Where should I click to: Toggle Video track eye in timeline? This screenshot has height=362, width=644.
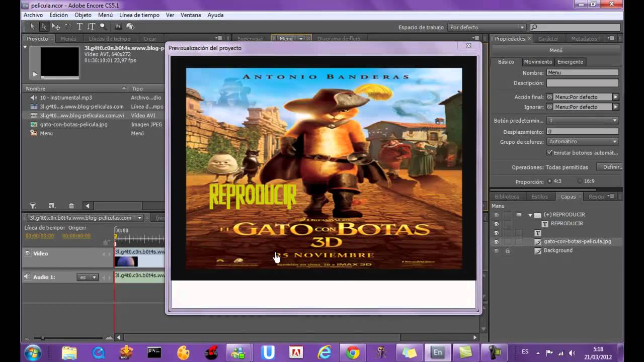(28, 253)
